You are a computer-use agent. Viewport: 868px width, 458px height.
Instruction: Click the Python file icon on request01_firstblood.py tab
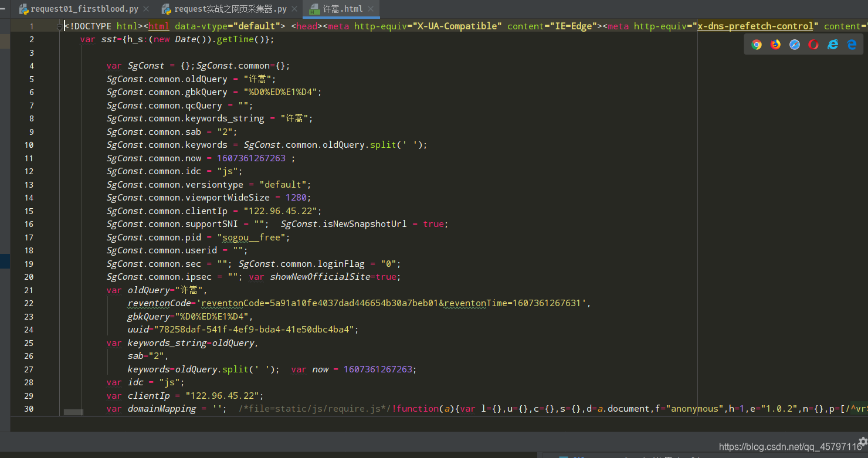pos(23,9)
